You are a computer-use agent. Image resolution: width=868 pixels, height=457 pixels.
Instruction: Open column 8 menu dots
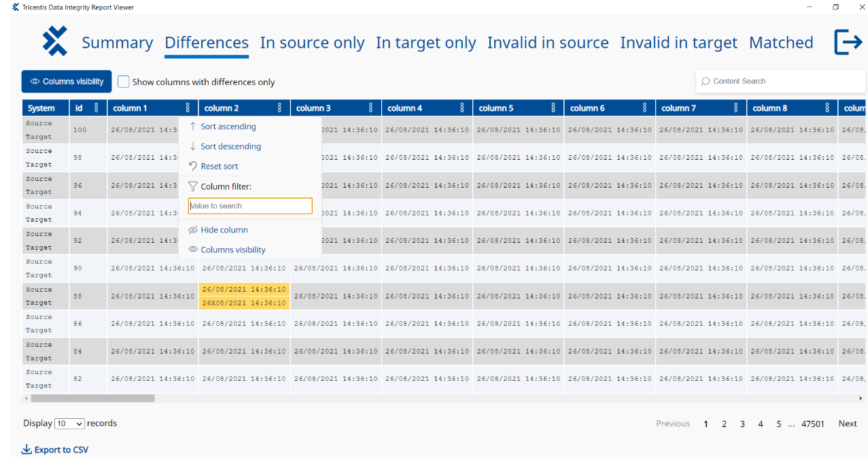pyautogui.click(x=827, y=107)
